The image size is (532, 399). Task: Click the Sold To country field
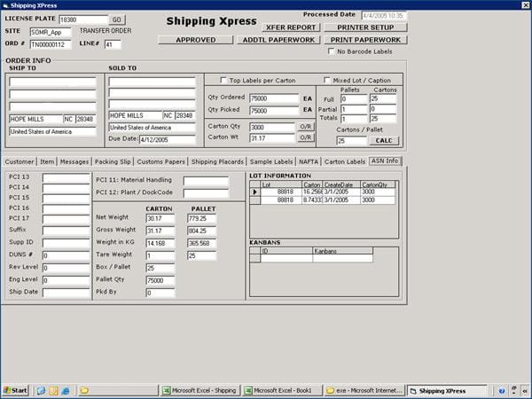click(152, 128)
